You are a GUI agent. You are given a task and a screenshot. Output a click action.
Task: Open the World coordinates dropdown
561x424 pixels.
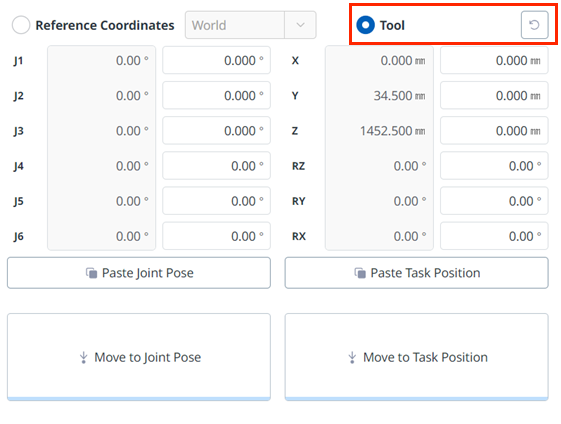(250, 25)
